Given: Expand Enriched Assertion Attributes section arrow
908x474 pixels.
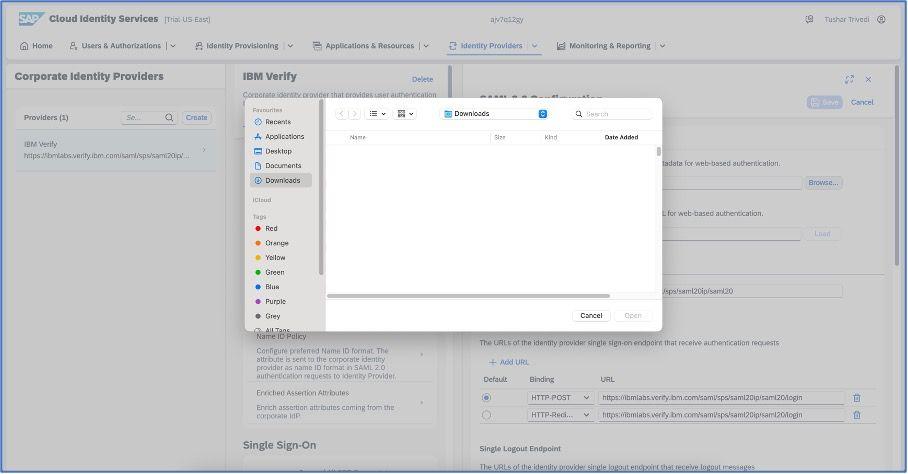Looking at the screenshot, I should (422, 403).
